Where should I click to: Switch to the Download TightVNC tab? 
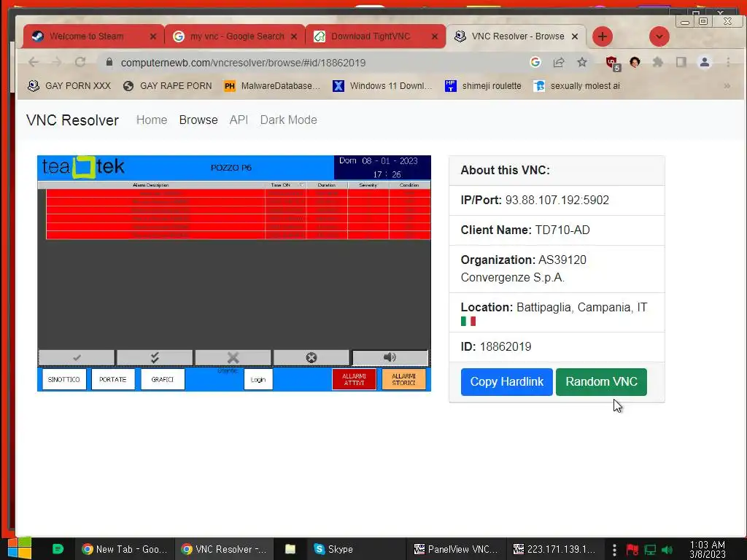[x=376, y=36]
